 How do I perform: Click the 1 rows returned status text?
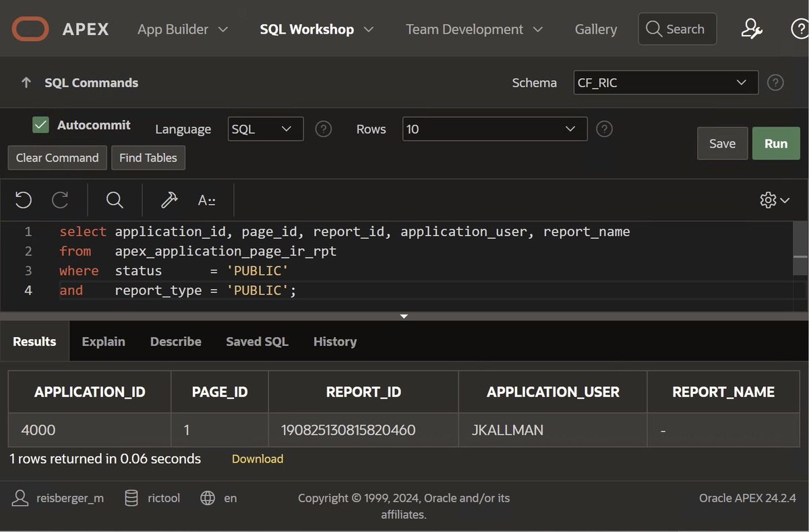pos(105,459)
